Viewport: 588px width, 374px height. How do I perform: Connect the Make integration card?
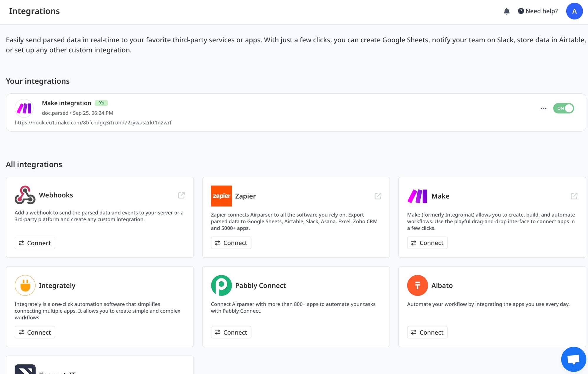pos(427,243)
